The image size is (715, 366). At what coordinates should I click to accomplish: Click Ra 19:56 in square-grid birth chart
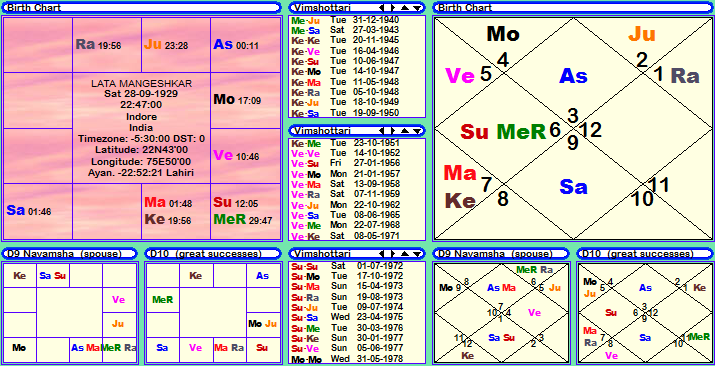pos(98,45)
